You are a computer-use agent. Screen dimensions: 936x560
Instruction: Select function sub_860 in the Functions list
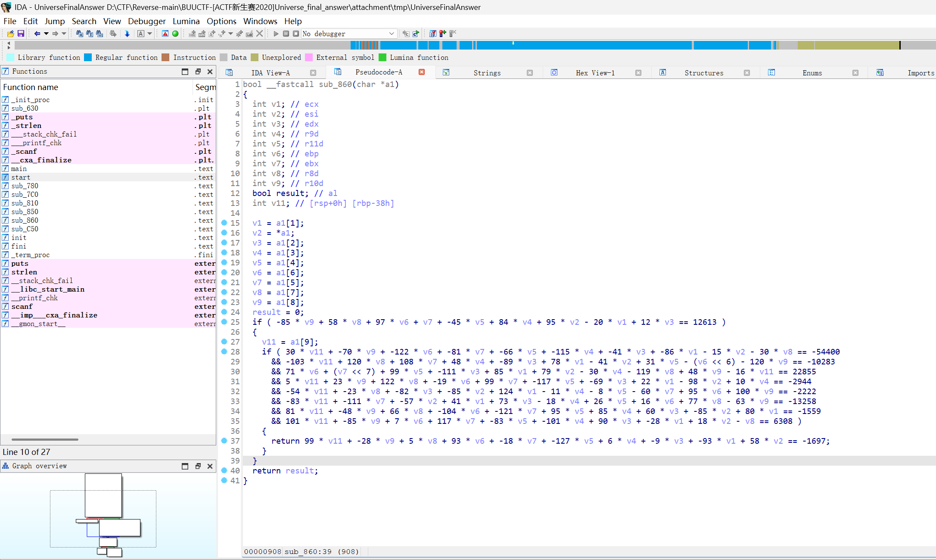(25, 220)
